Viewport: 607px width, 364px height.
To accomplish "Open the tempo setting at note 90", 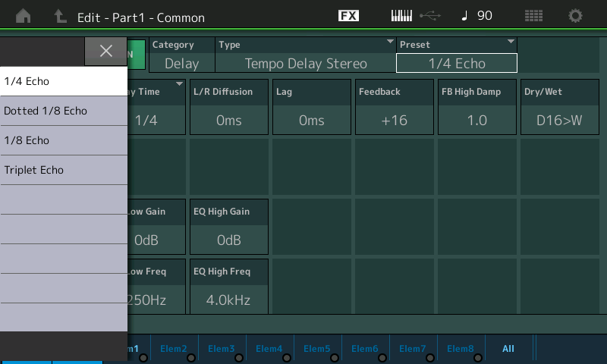I will point(476,16).
